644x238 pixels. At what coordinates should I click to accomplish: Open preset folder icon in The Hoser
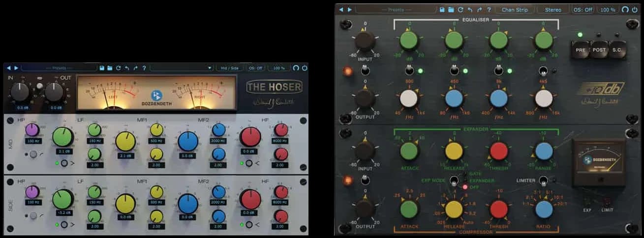[110, 68]
